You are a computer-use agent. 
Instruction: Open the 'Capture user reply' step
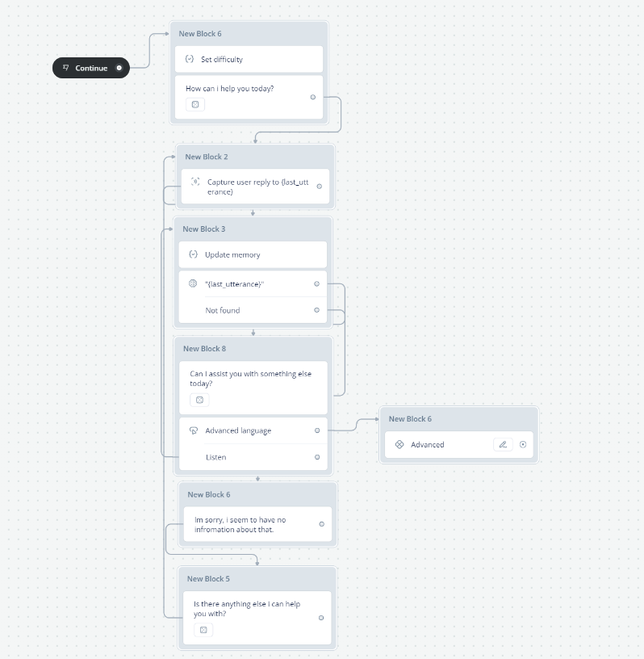(x=255, y=187)
